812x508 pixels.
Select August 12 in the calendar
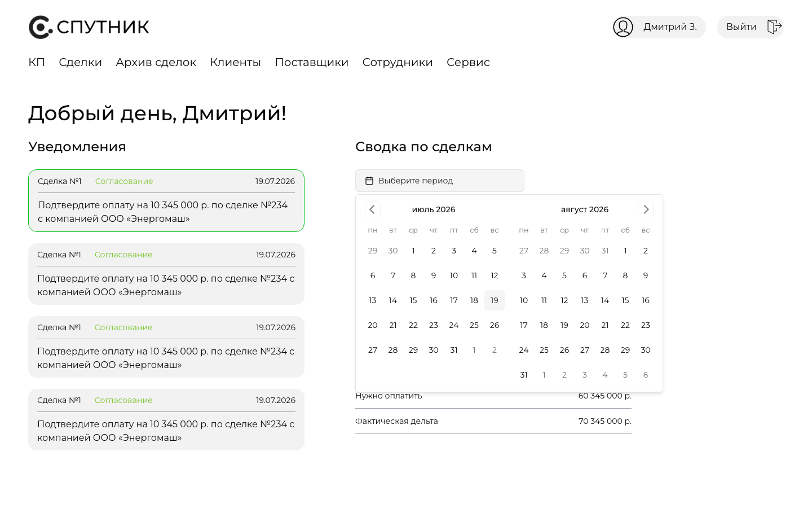(x=564, y=300)
